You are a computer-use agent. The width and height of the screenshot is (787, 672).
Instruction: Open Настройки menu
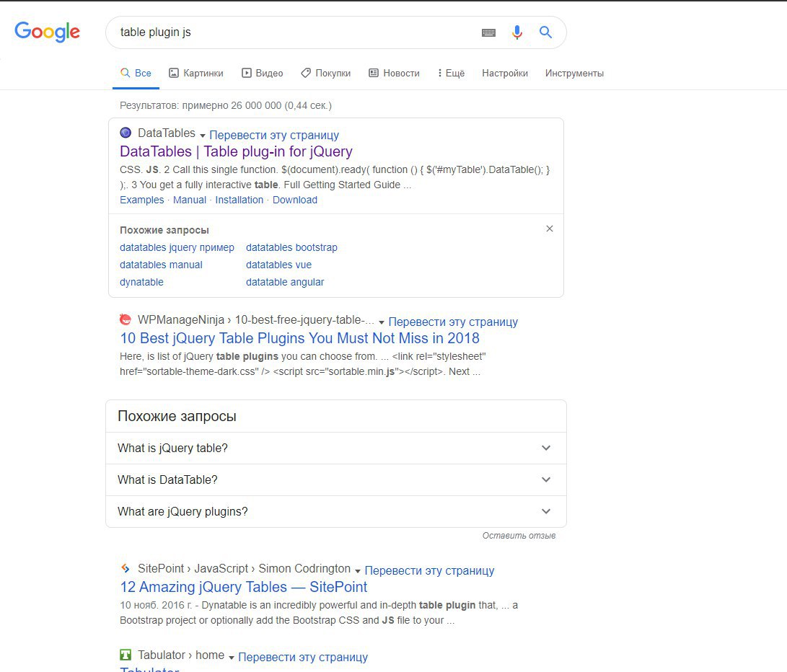pos(505,74)
